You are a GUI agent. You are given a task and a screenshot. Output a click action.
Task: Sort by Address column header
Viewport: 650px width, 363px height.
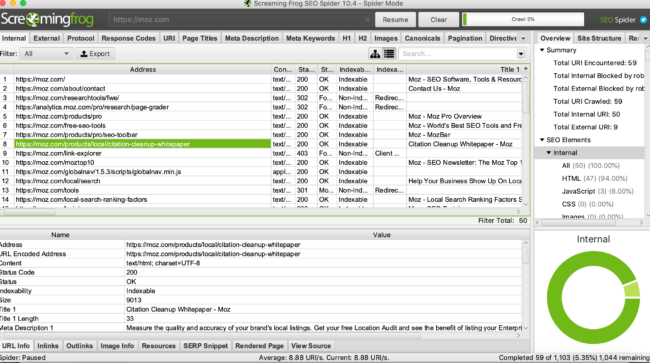coord(143,69)
